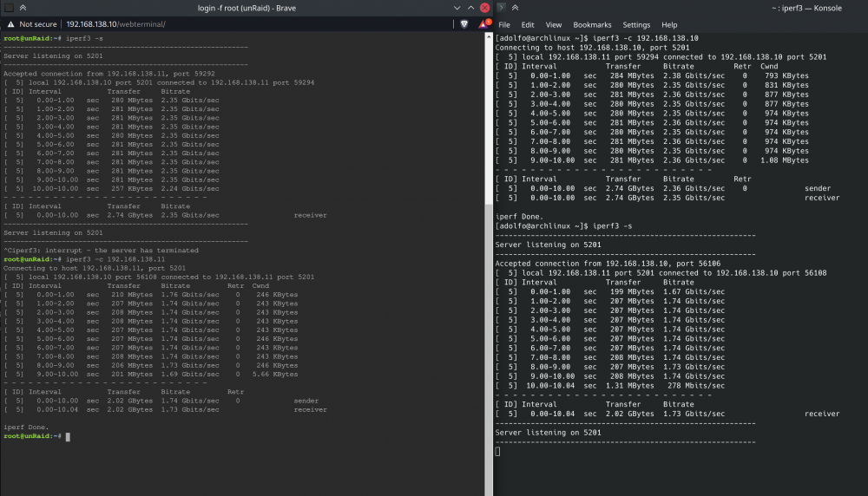Toggle keep-above icon in Konsole title bar
Image resolution: width=868 pixels, height=496 pixels.
[515, 8]
